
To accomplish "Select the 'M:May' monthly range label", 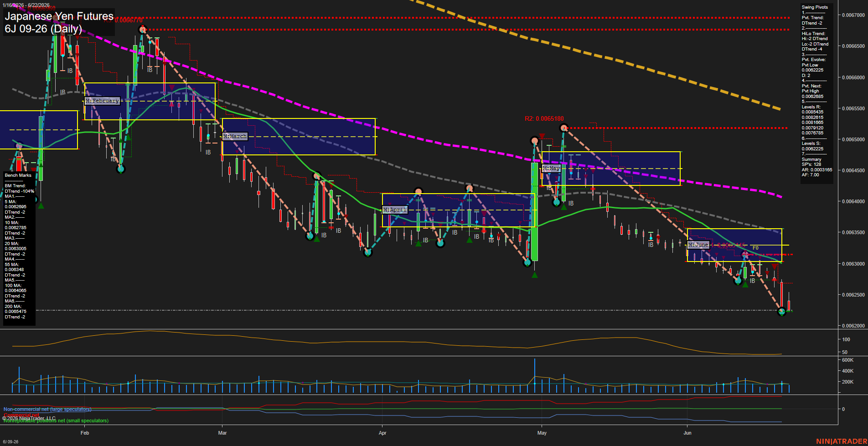I will [551, 168].
